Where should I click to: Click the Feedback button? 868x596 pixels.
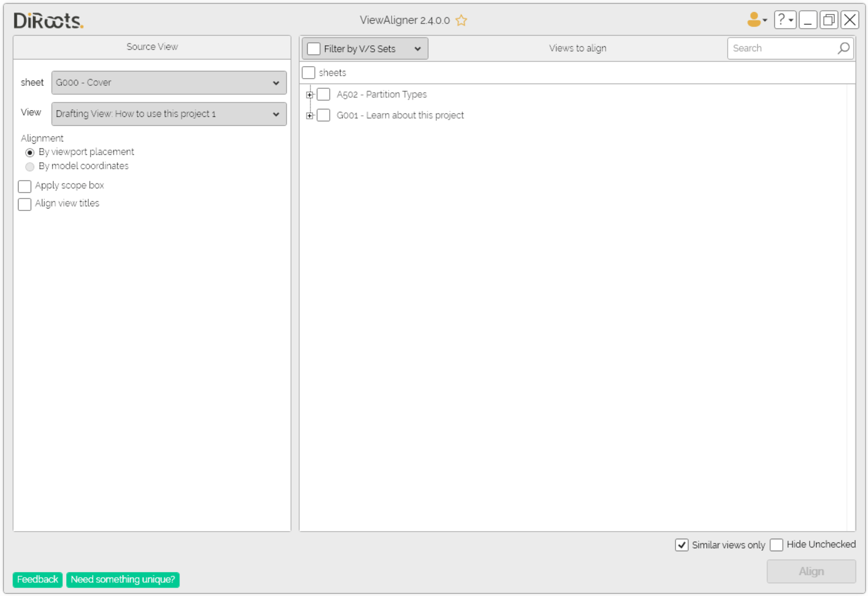pyautogui.click(x=38, y=579)
